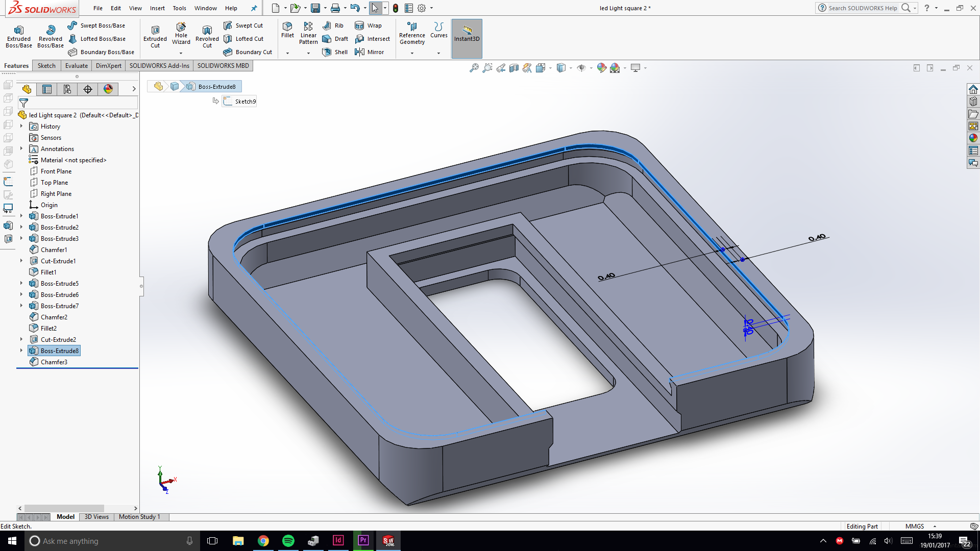The image size is (980, 551).
Task: Click the Extruded Boss/Base tool
Action: [19, 37]
